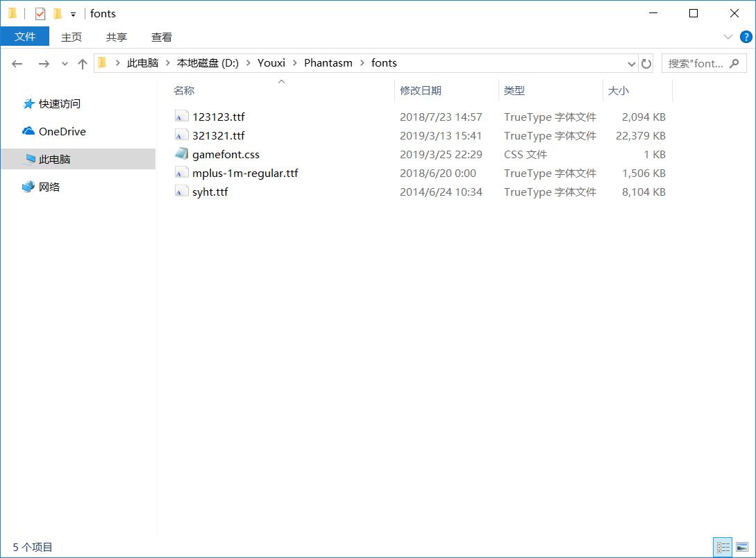The height and width of the screenshot is (558, 756).
Task: Click fonts in the address breadcrumb
Action: (x=385, y=63)
